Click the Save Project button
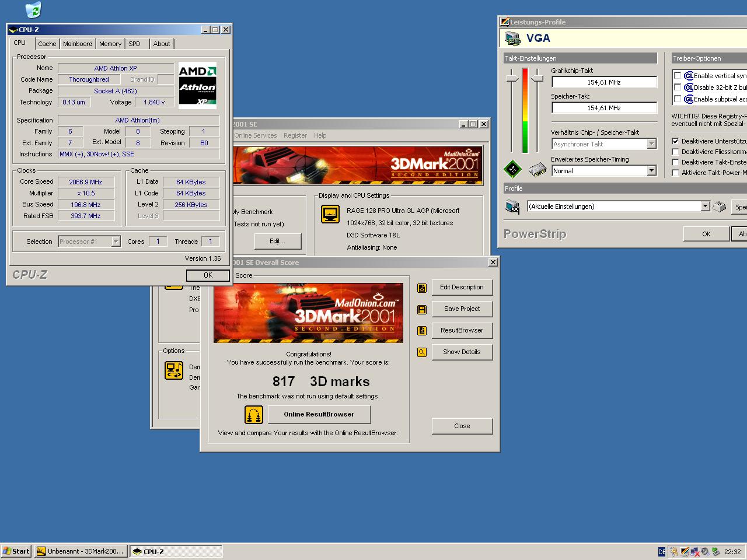Screen dimensions: 747x560 click(462, 309)
